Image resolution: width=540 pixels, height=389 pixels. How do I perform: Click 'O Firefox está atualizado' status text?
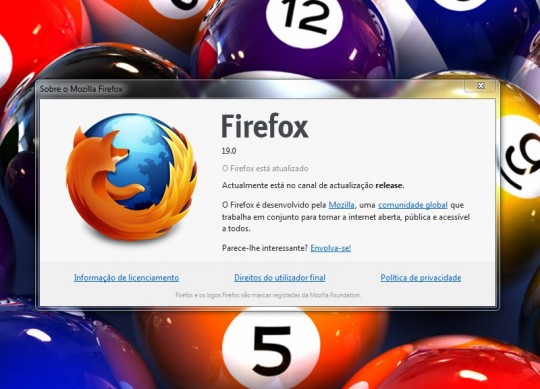click(265, 168)
